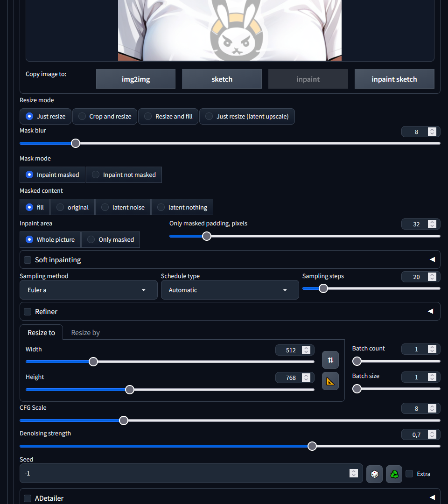
Task: Enable the Soft inpainting checkbox
Action: pos(28,260)
